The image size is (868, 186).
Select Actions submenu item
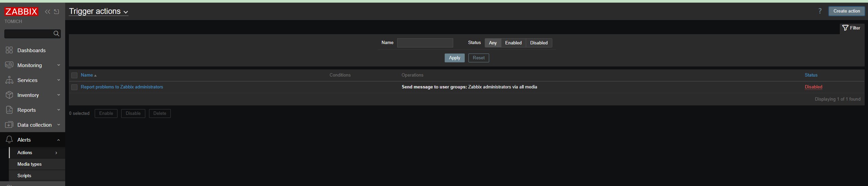37,153
